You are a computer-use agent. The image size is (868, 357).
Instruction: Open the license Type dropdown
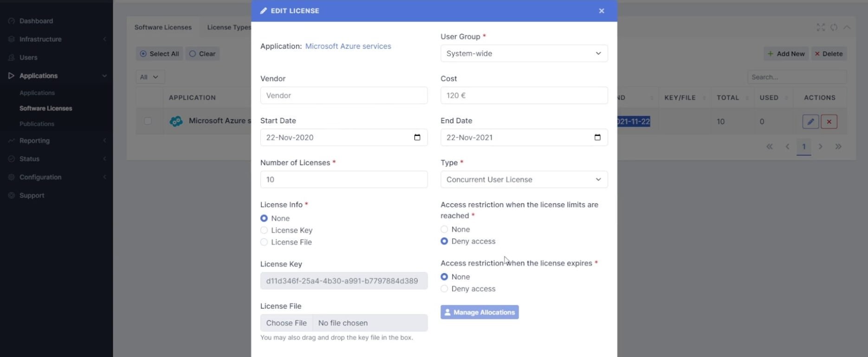point(524,179)
